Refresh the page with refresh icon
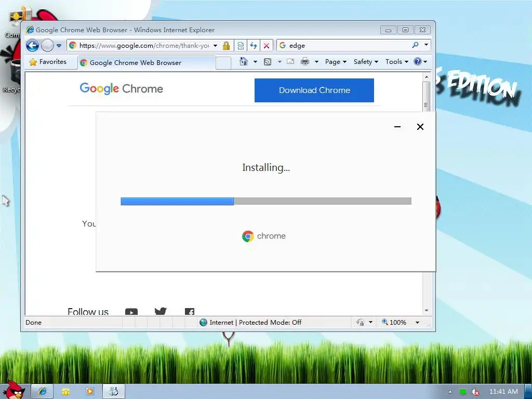Image resolution: width=532 pixels, height=399 pixels. tap(254, 46)
